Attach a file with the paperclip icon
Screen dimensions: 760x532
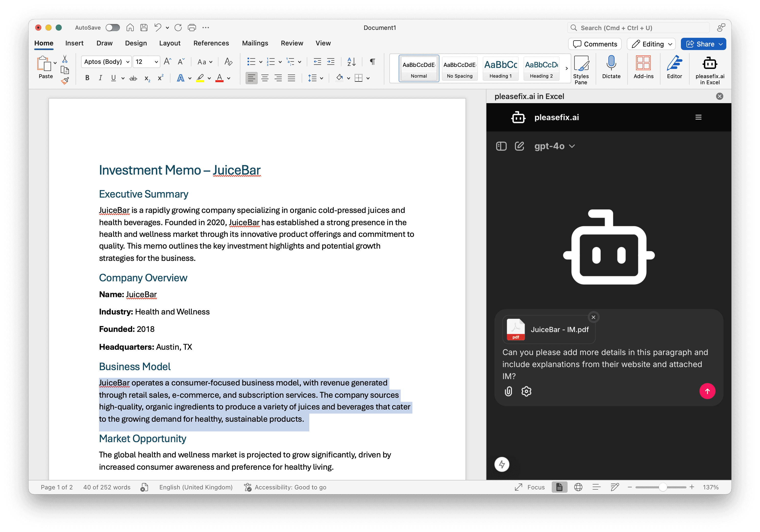click(x=508, y=391)
